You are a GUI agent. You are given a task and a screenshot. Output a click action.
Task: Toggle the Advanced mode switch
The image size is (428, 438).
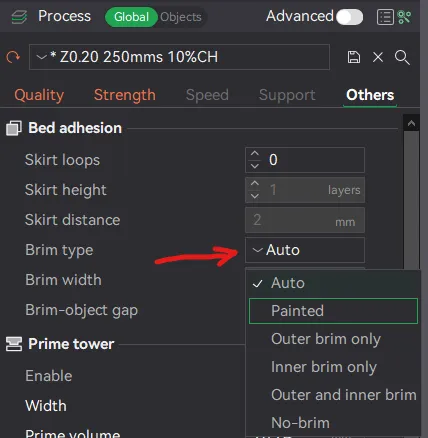point(349,17)
